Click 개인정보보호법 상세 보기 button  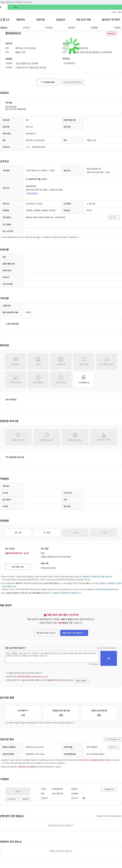tap(46, 633)
